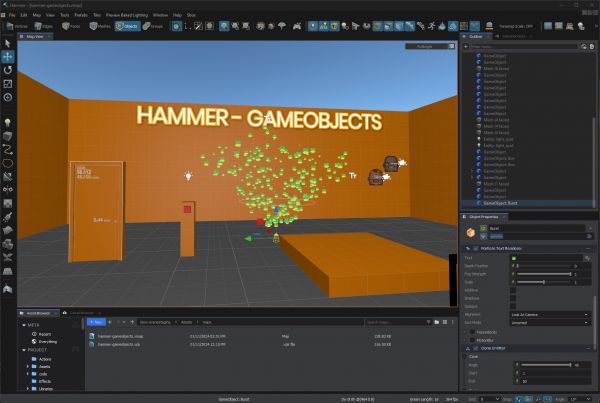Open the Grid size dropdown in status bar
The width and height of the screenshot is (600, 403).
click(x=490, y=399)
